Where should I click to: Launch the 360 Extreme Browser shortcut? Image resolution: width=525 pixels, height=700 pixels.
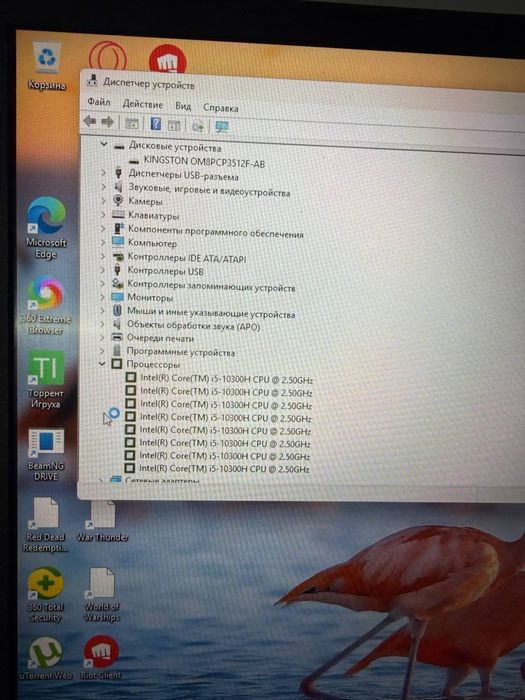46,305
